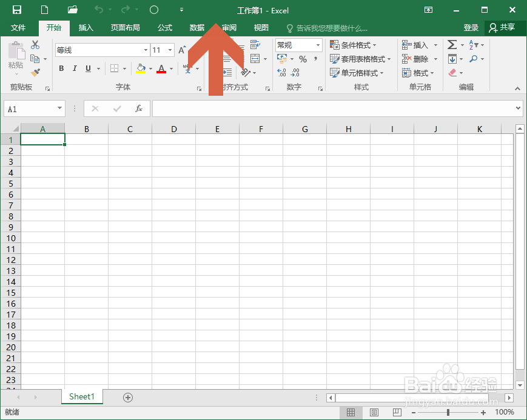Switch to the 视图 View tab
527x420 pixels.
click(x=261, y=27)
